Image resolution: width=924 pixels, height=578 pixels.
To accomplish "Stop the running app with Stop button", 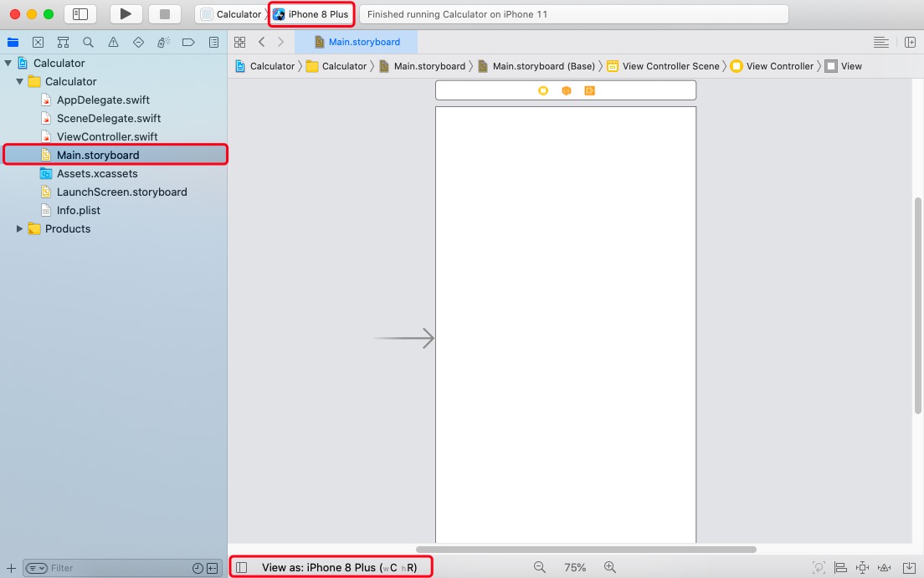I will point(164,14).
